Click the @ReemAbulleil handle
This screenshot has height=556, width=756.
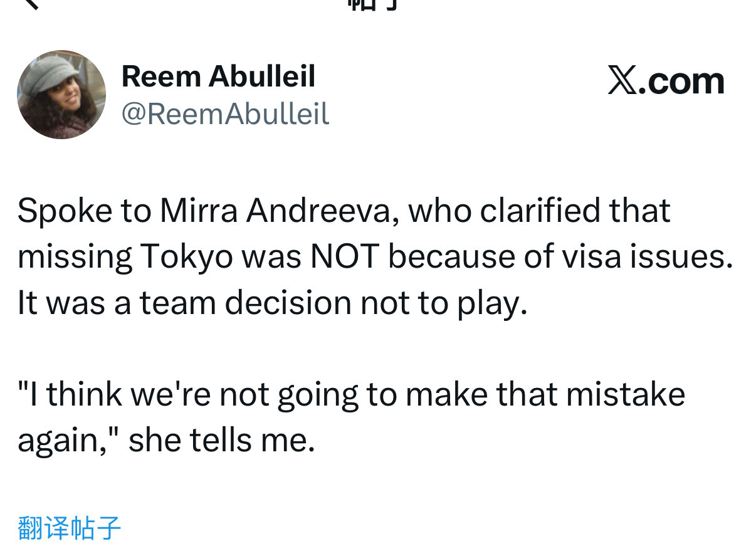[x=225, y=114]
